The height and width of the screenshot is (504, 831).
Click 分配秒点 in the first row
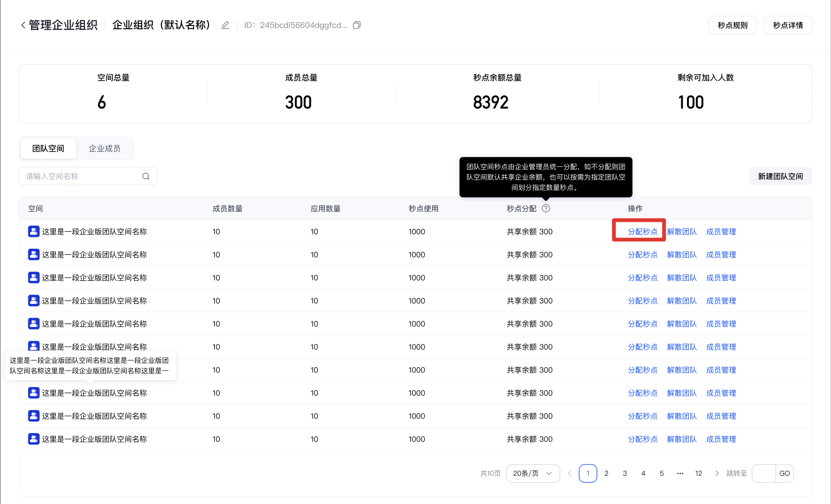pyautogui.click(x=642, y=232)
